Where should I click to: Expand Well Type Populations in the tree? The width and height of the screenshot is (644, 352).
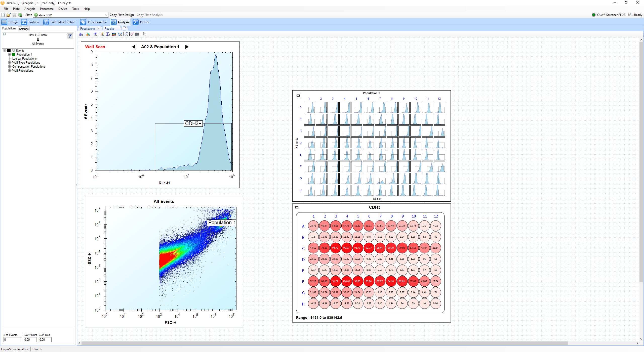pos(9,62)
